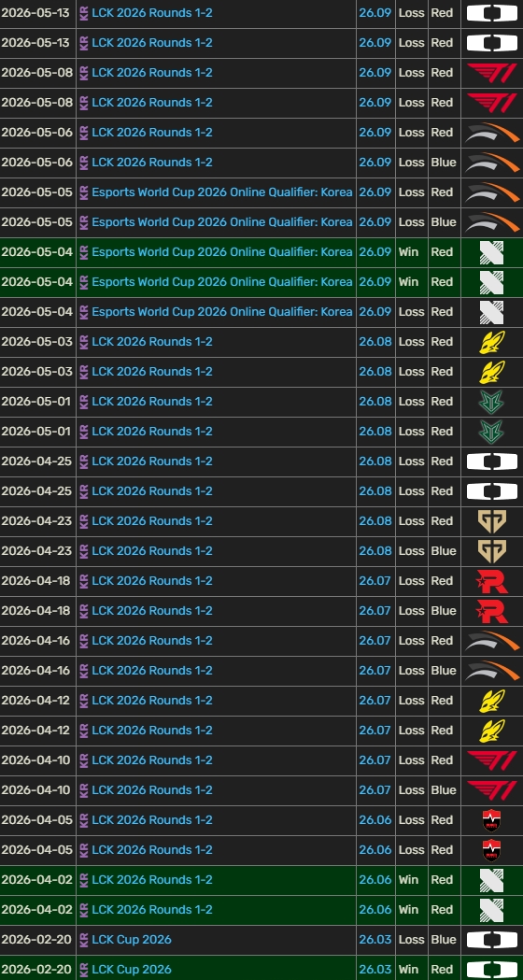Open the LCK 2026 Rounds 1-2 link on the 2026-04-16 Blue row

tap(152, 671)
